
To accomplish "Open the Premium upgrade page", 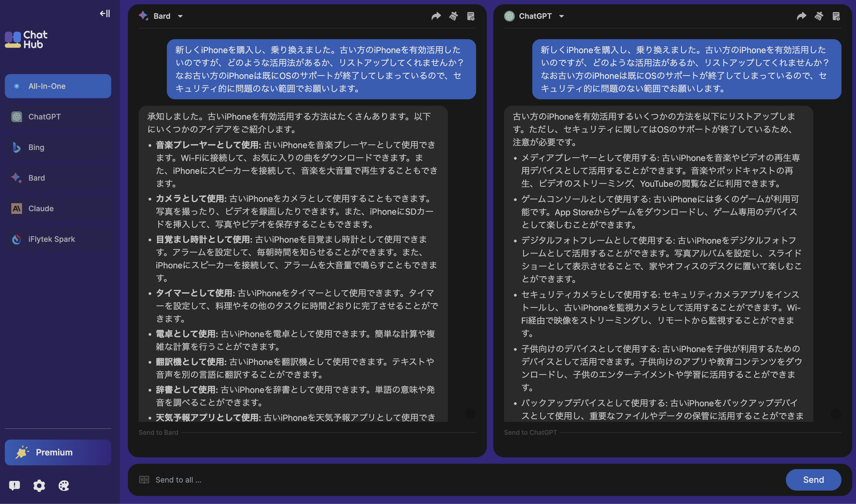I will [58, 452].
